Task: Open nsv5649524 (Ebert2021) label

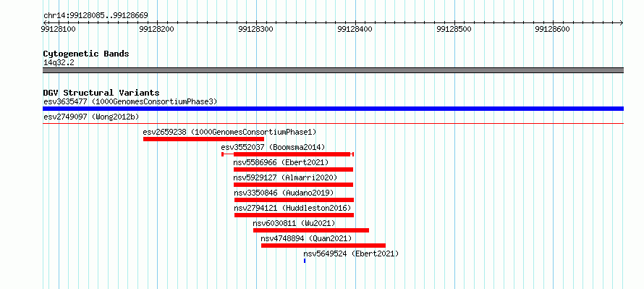Action: coord(351,254)
